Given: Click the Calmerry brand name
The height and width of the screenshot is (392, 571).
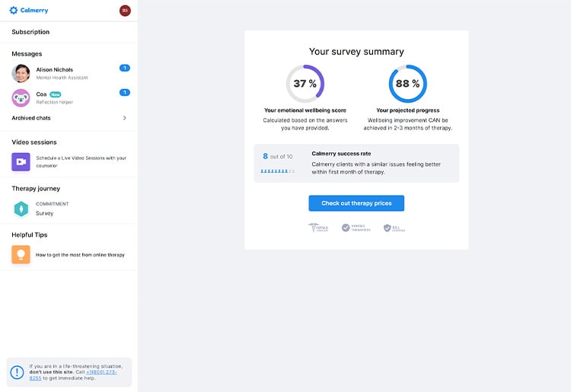Looking at the screenshot, I should point(34,10).
